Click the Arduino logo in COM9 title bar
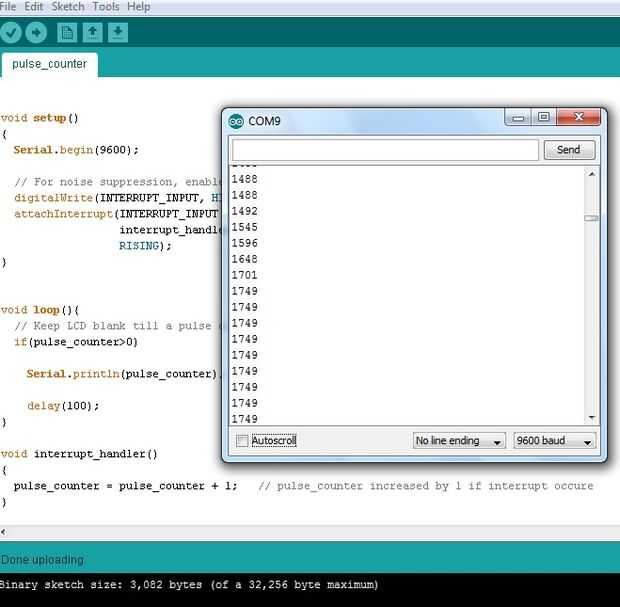620x607 pixels. coord(236,121)
